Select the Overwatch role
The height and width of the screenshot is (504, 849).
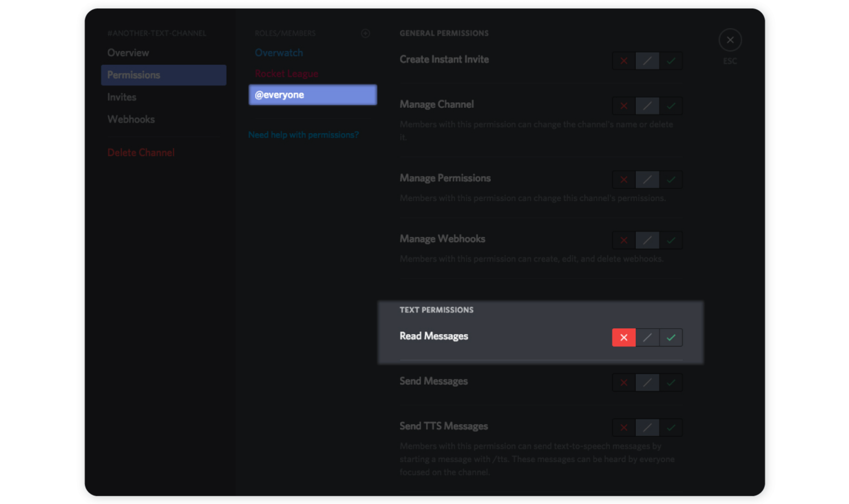coord(279,53)
